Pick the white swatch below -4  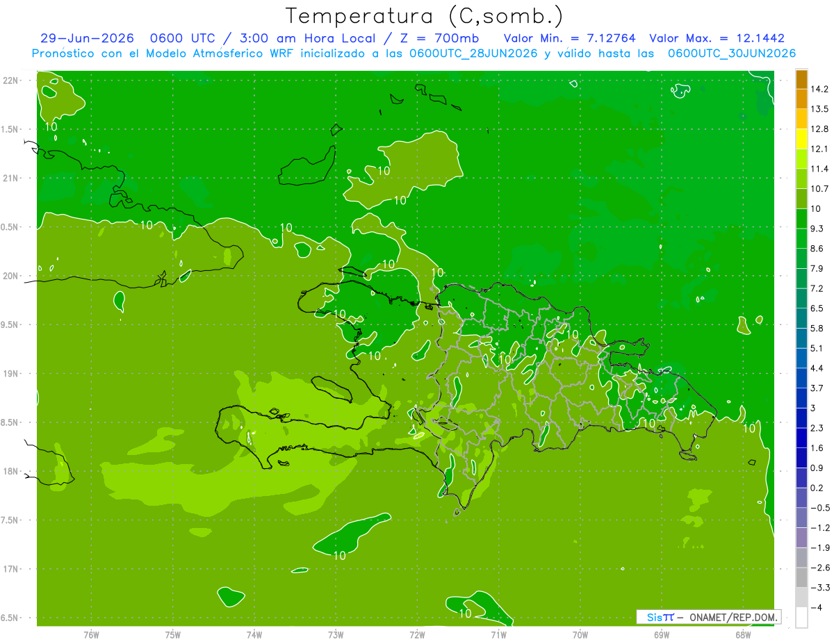[x=801, y=617]
